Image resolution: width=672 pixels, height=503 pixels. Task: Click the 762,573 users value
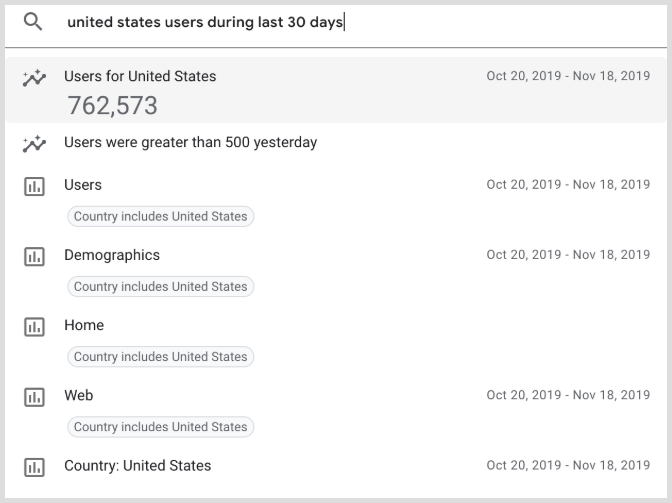tap(112, 105)
